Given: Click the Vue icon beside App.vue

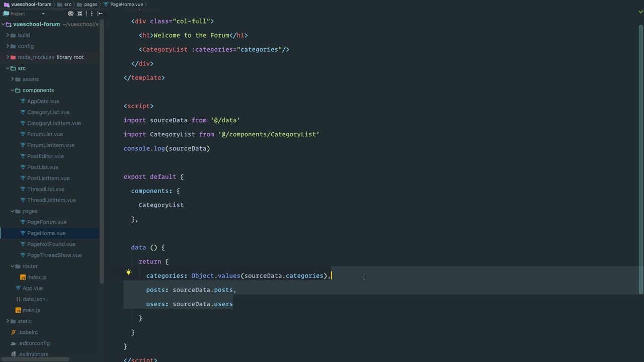Looking at the screenshot, I should click(18, 288).
